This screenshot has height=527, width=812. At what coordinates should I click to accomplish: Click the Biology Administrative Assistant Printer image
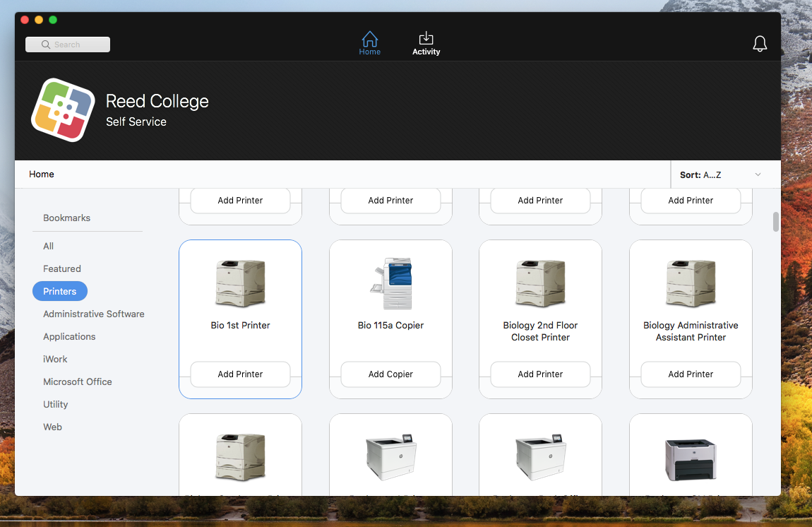point(691,283)
